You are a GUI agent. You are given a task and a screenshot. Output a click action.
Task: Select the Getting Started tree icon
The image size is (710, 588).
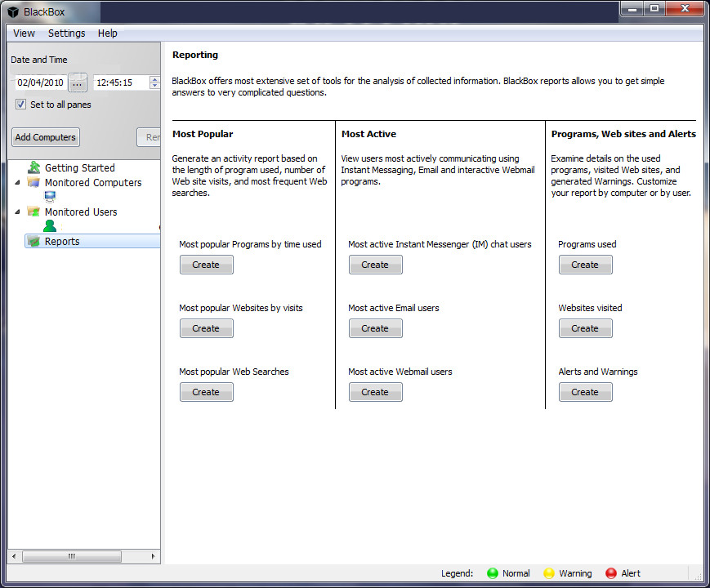[34, 167]
